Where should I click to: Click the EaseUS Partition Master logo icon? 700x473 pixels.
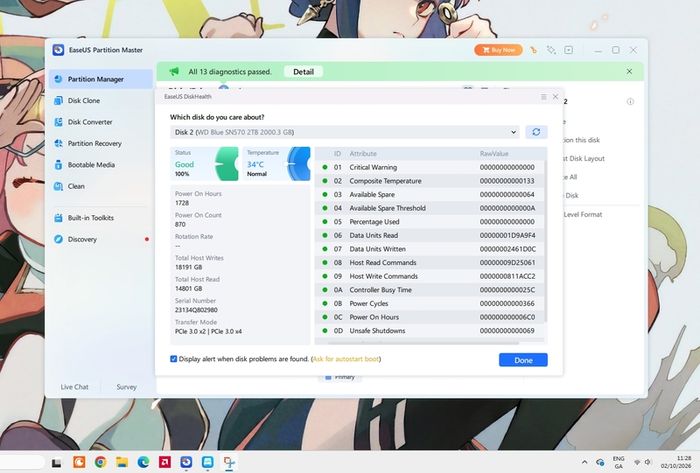pyautogui.click(x=58, y=50)
